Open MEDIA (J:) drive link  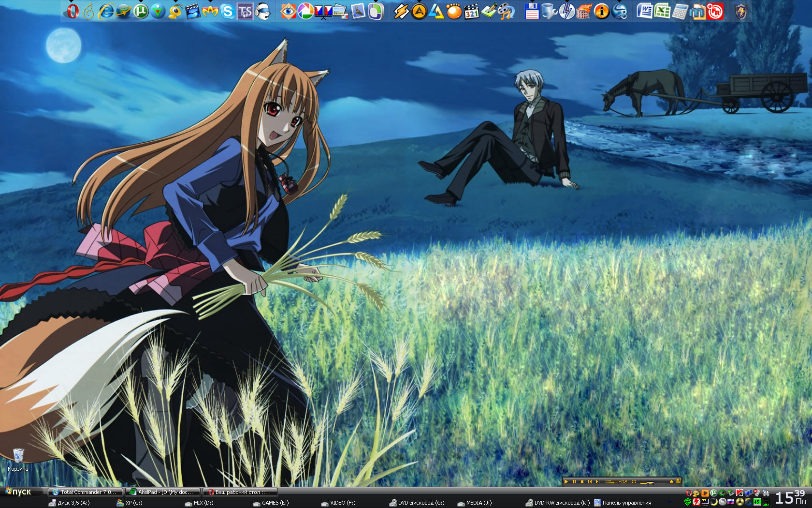474,503
